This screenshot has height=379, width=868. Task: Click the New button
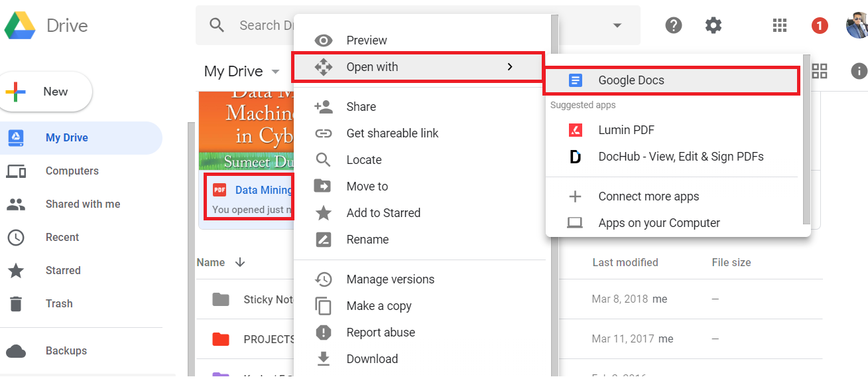click(46, 92)
